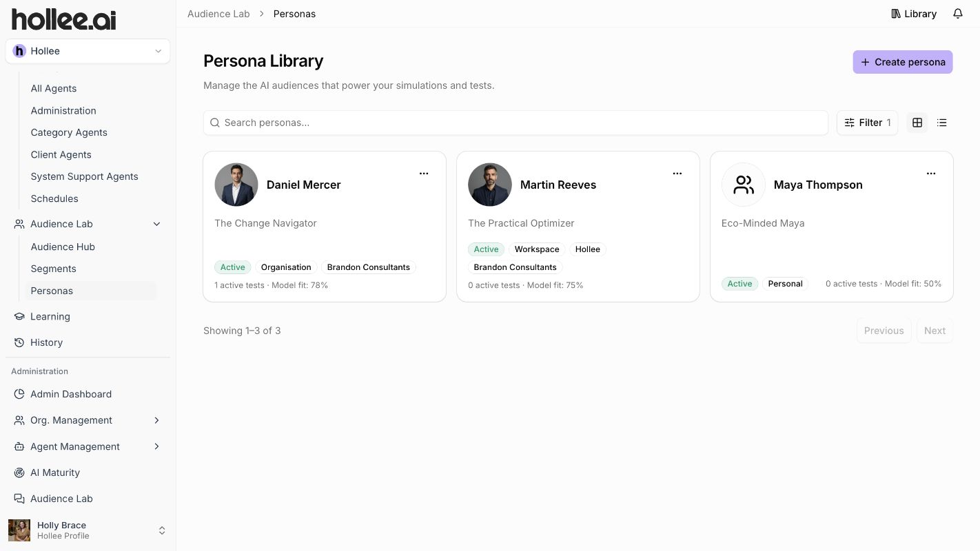This screenshot has height=551, width=980.
Task: Open Daniel Mercer card options menu
Action: pos(424,174)
